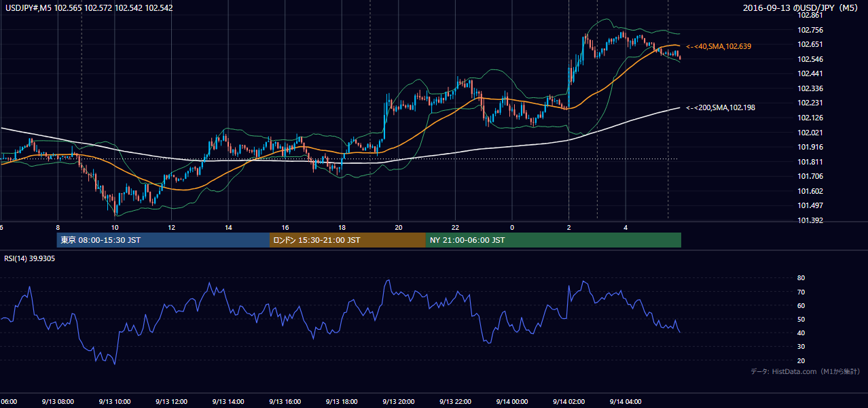Click the '9/13 18:00' bottom time label
The image size is (868, 408).
click(x=342, y=401)
